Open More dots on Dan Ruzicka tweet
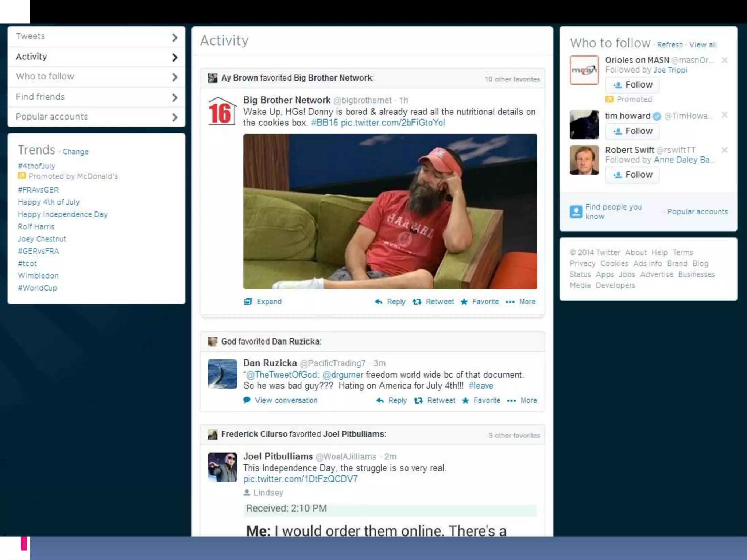This screenshot has height=560, width=747. [x=511, y=400]
